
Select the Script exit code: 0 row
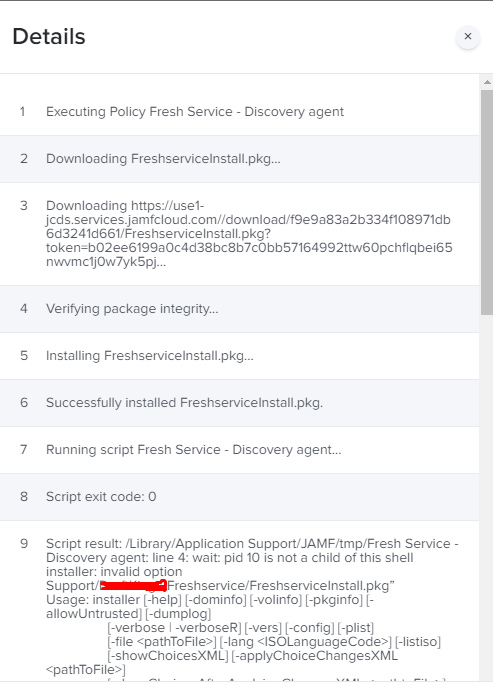(240, 497)
